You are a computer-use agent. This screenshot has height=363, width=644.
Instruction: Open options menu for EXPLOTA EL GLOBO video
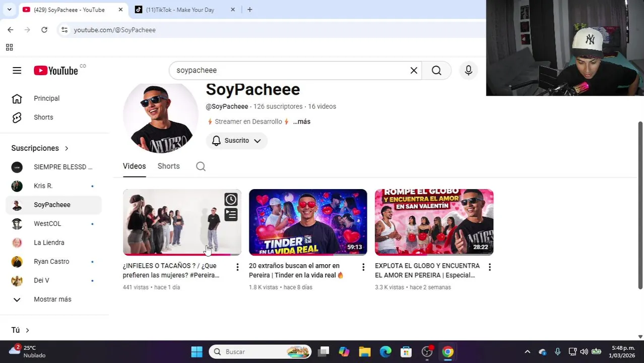(x=489, y=267)
